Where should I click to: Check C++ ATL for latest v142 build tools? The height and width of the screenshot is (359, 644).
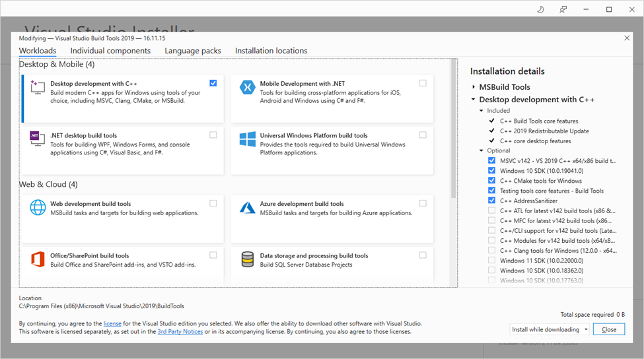[491, 211]
